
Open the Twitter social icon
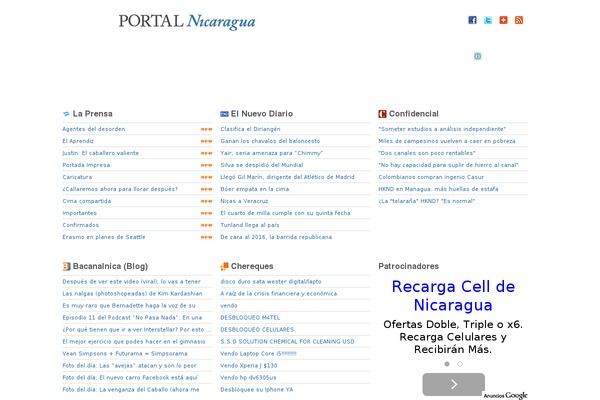point(488,20)
